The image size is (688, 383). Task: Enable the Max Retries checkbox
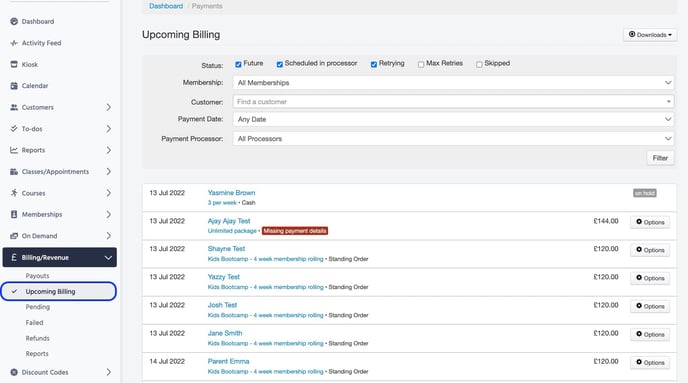tap(421, 64)
